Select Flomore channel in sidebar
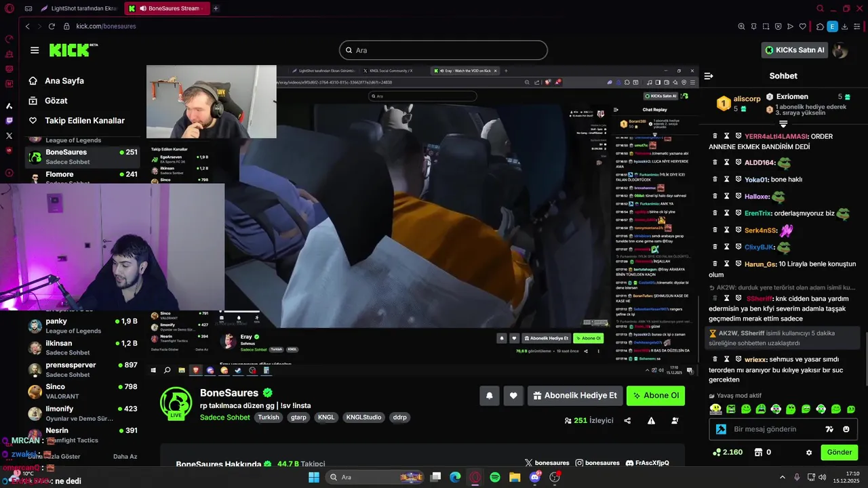The image size is (868, 488). click(x=82, y=177)
